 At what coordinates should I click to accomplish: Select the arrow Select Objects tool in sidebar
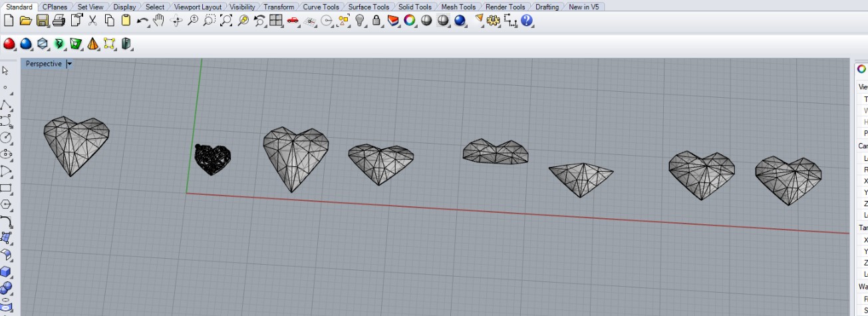6,71
